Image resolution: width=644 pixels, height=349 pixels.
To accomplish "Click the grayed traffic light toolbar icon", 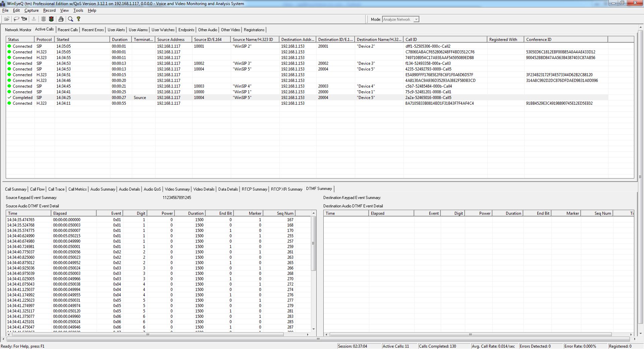I will click(44, 19).
